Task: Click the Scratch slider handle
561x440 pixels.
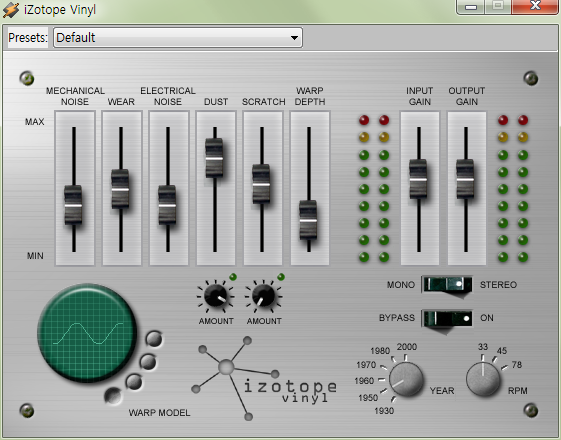Action: (261, 184)
